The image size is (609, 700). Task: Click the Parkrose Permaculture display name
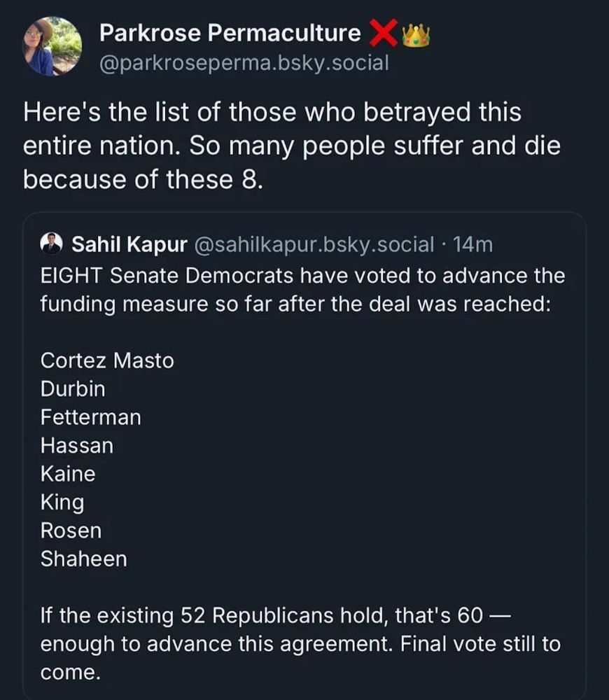click(x=230, y=32)
